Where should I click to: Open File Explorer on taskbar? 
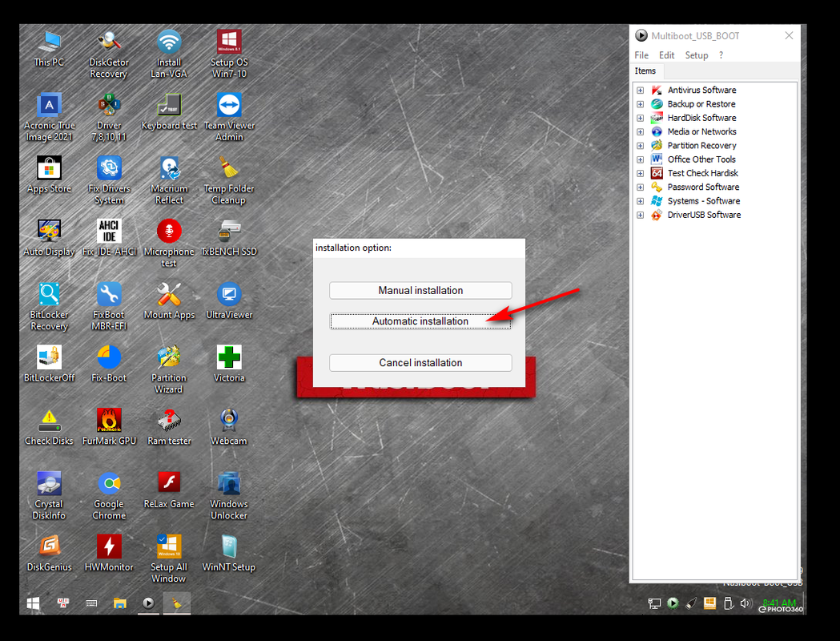[120, 603]
